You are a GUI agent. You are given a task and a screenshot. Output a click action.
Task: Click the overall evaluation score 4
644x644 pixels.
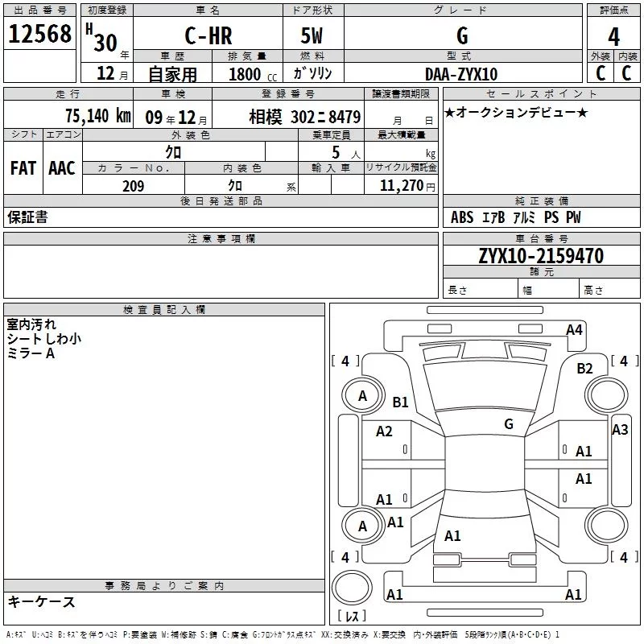[x=613, y=37]
